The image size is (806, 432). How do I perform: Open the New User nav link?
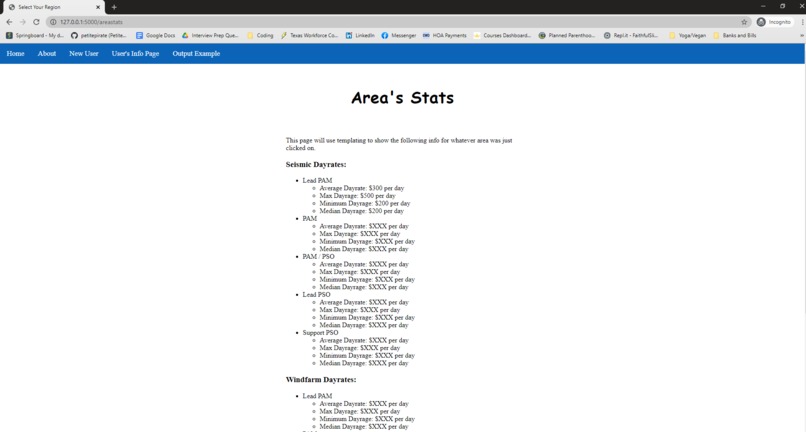click(84, 53)
